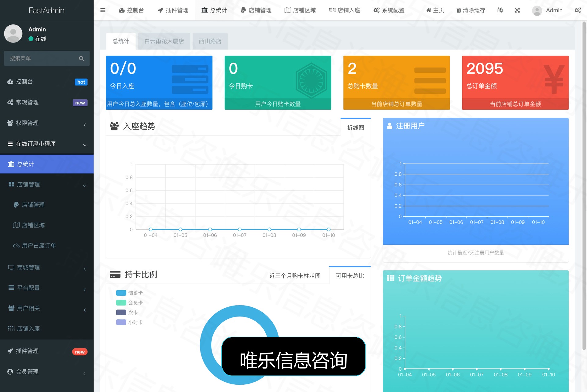This screenshot has height=392, width=587.
Task: Click the 持卡比例 credit card icon
Action: (x=115, y=274)
